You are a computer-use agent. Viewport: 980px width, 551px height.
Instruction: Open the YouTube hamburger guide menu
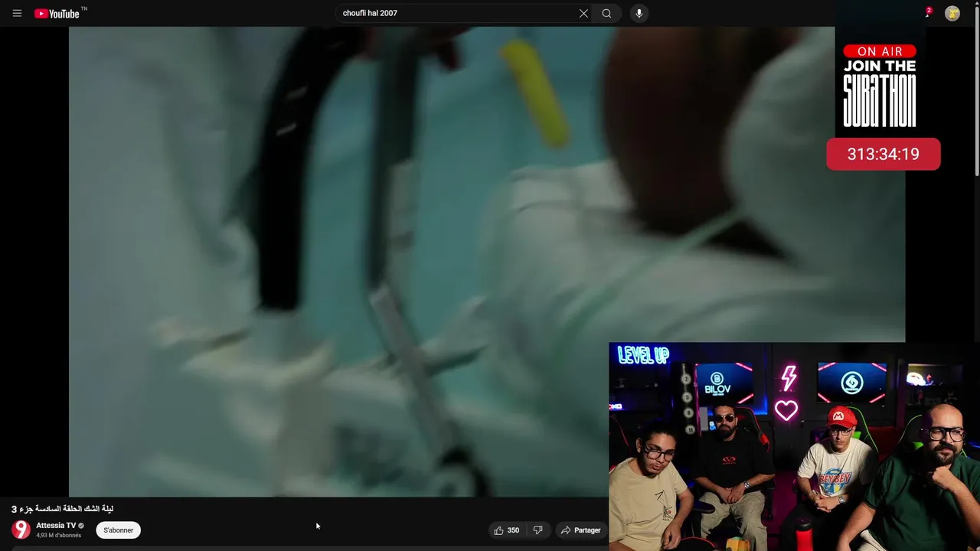click(17, 13)
